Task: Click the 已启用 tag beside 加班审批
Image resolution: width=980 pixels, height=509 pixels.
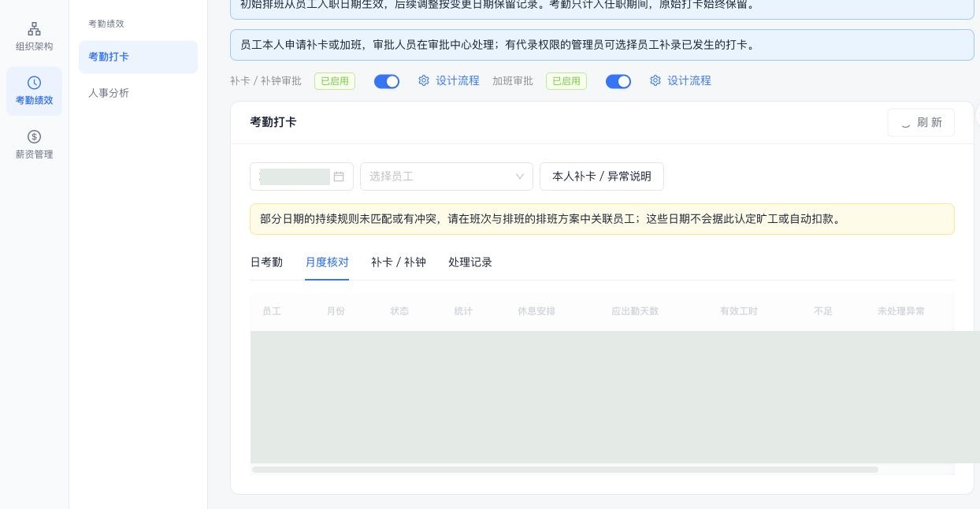Action: tap(566, 81)
